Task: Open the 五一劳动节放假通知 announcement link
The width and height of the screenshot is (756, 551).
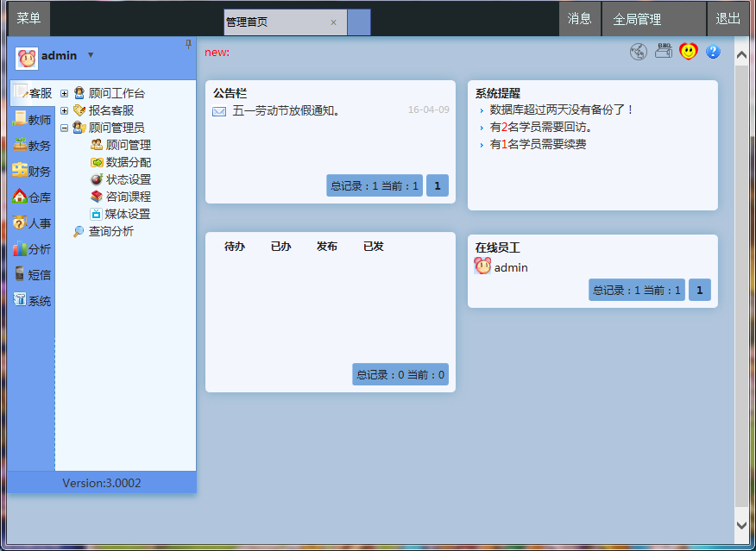Action: click(286, 110)
